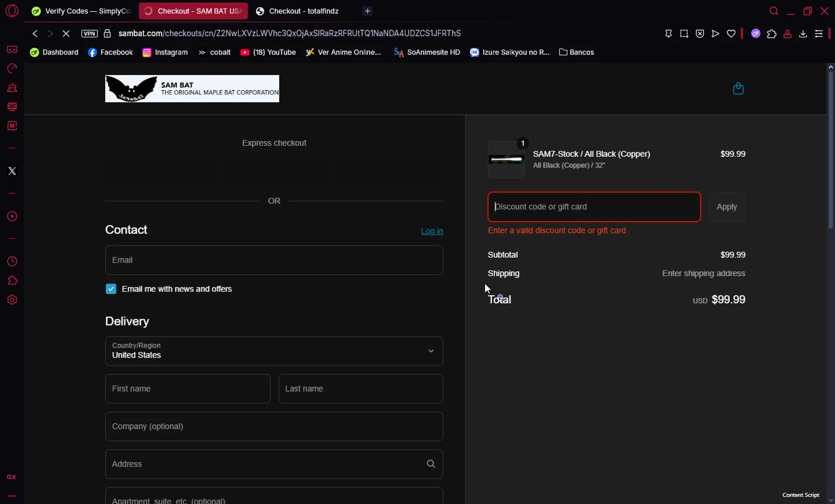The width and height of the screenshot is (835, 504).
Task: Open Easy Setup sliders icon
Action: pos(819,34)
